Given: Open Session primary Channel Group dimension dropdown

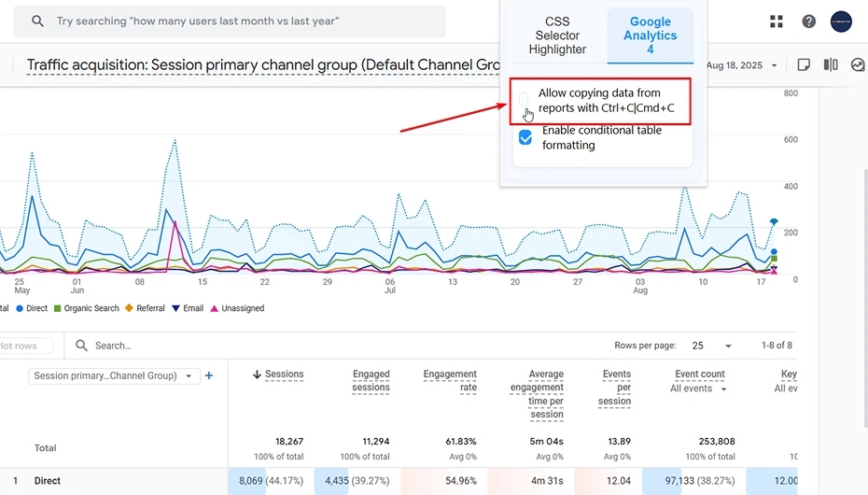Looking at the screenshot, I should coord(114,376).
